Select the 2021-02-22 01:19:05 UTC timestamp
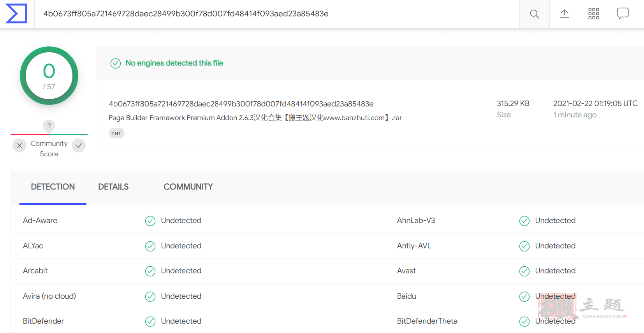 pos(595,104)
